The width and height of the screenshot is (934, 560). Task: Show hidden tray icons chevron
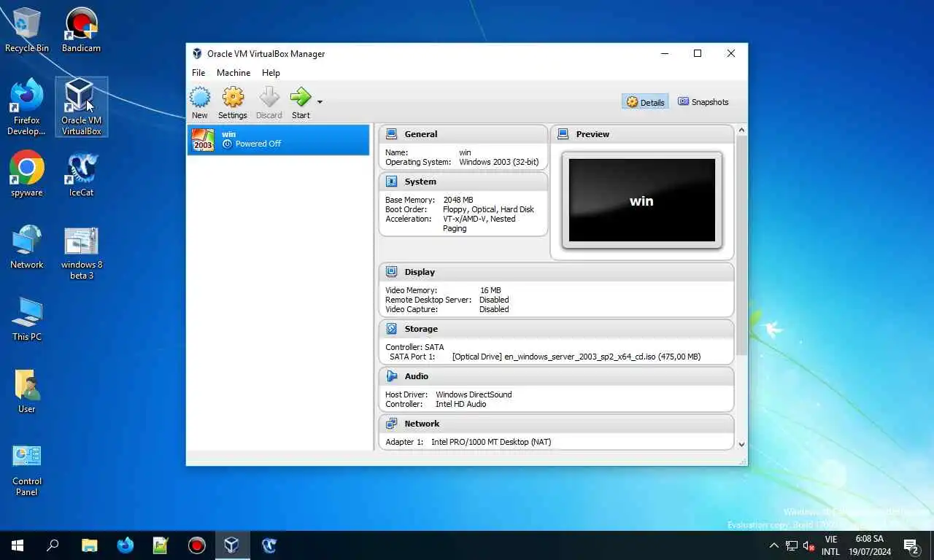[x=773, y=545]
